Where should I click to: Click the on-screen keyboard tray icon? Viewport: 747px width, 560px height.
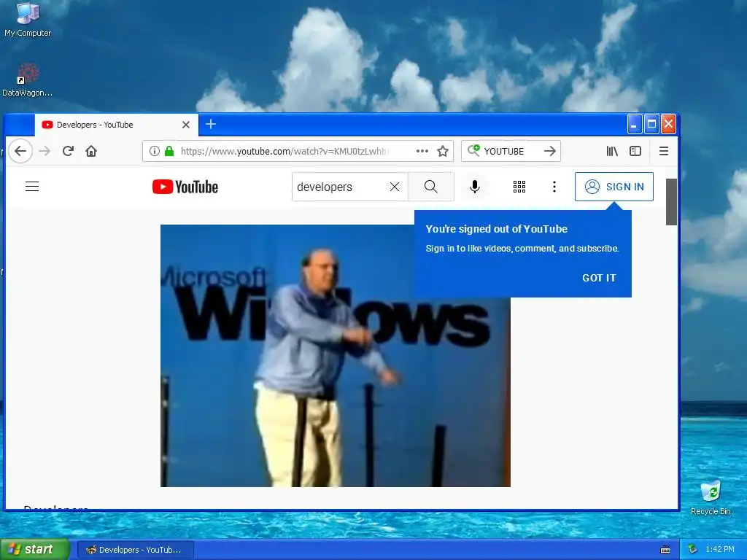click(x=665, y=550)
